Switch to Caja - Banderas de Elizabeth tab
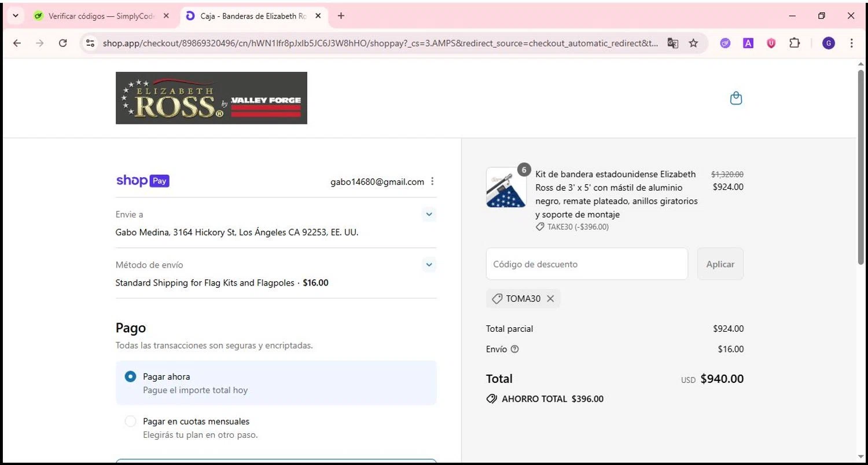This screenshot has height=465, width=868. pyautogui.click(x=253, y=16)
